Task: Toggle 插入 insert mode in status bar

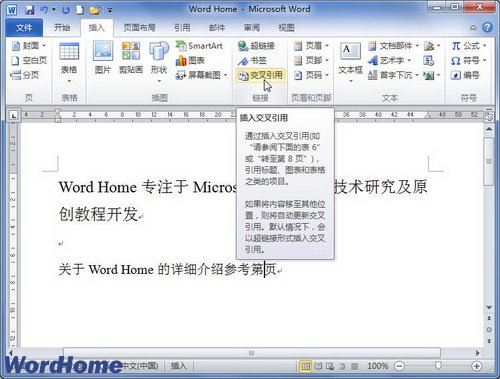Action: [179, 366]
